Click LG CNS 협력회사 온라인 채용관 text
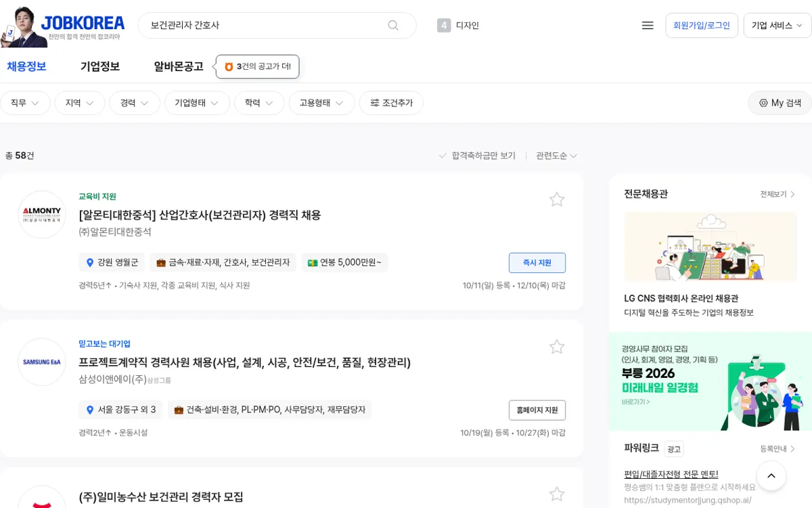 pos(681,298)
